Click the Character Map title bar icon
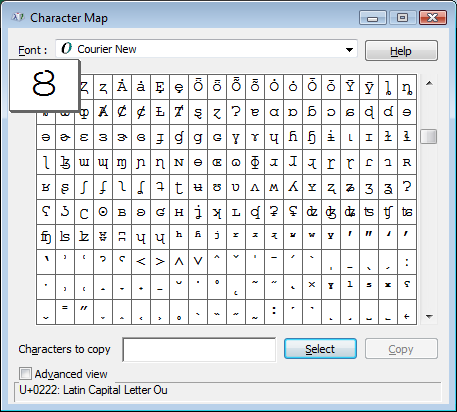Image resolution: width=457 pixels, height=412 pixels. [17, 17]
